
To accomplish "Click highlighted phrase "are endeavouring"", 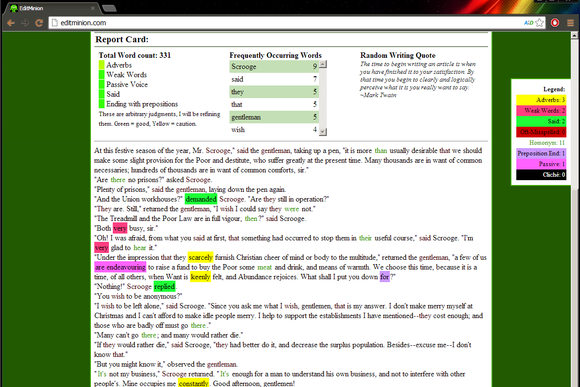I will 120,267.
